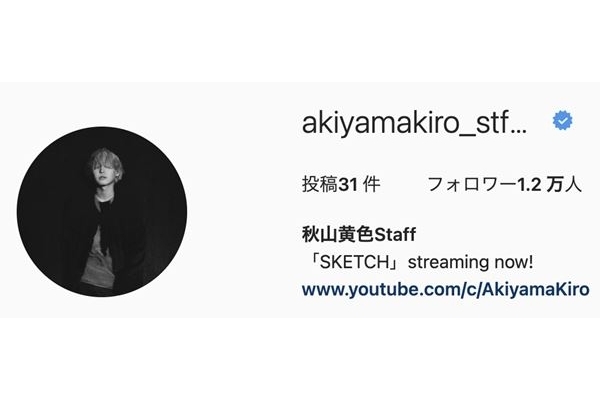Open the www.youtube.com/c/AkiyamaKiro link
Screen dimensions: 600x400
(445, 289)
